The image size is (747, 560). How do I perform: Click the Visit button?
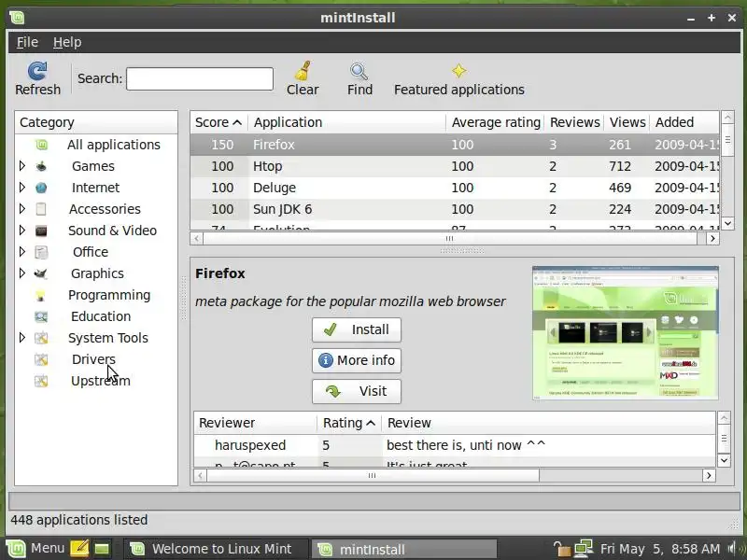pyautogui.click(x=357, y=391)
